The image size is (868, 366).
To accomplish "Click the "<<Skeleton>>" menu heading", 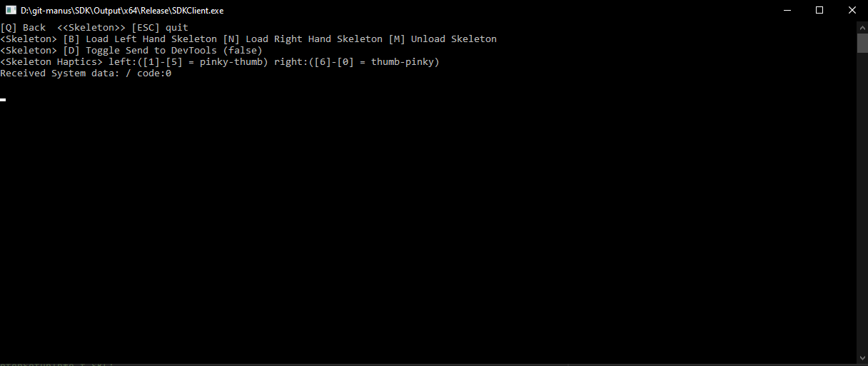I will click(91, 28).
